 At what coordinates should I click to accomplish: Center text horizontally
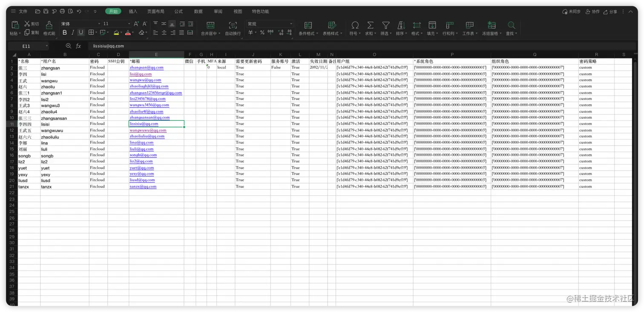[x=164, y=32]
